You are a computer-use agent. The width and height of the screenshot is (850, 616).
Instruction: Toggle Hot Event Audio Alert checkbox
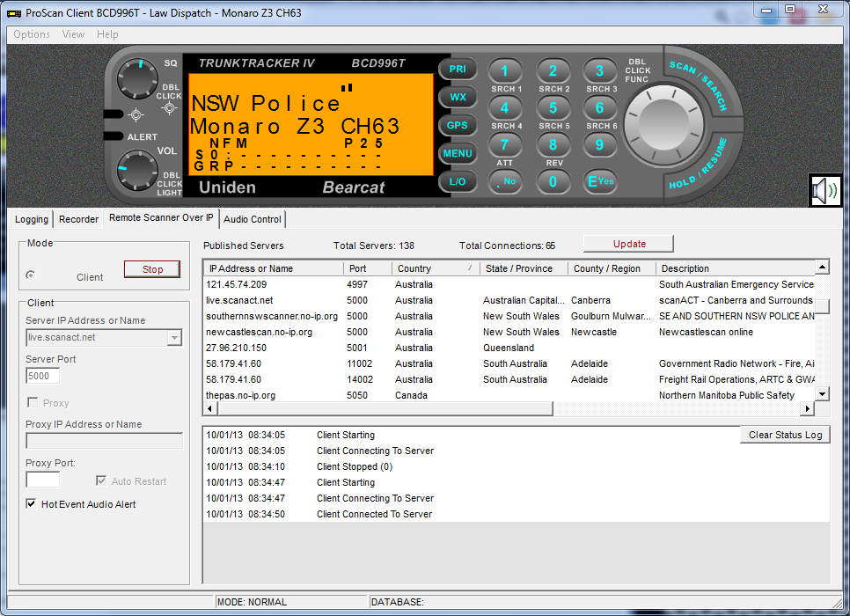32,504
